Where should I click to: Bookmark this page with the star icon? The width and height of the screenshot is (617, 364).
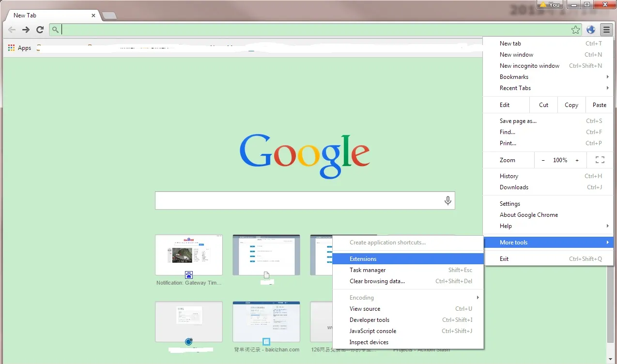click(x=575, y=30)
